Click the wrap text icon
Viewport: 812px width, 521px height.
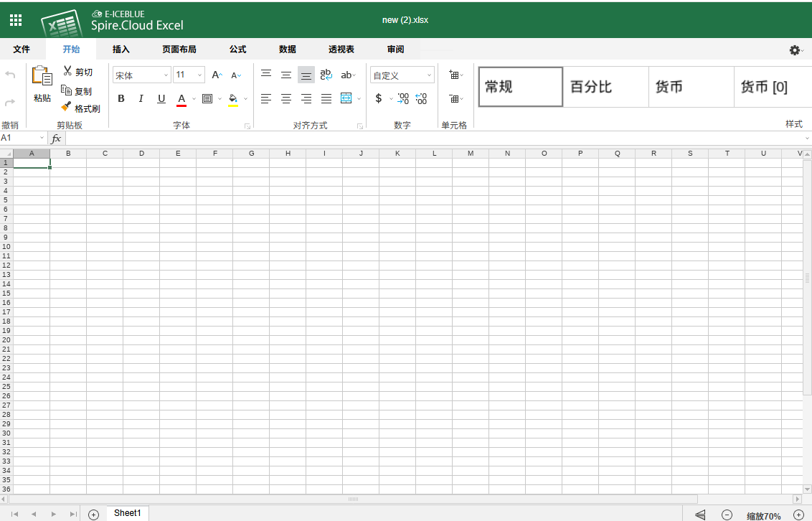click(326, 75)
